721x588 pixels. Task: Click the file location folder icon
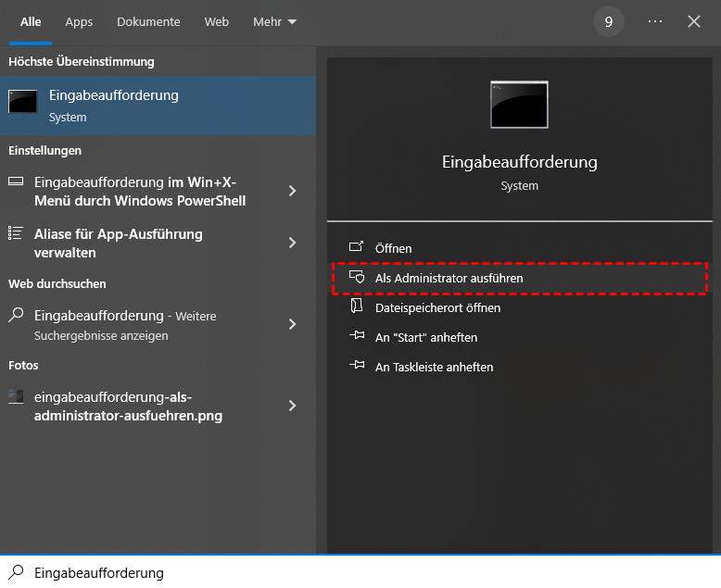tap(357, 306)
